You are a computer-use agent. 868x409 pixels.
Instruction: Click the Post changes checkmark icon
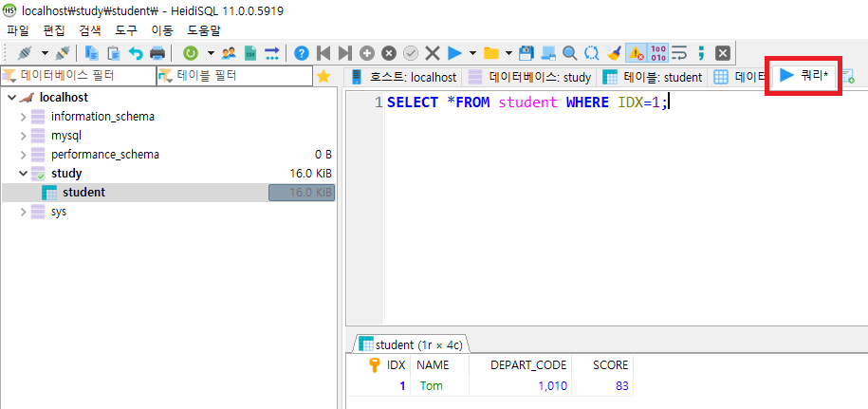tap(411, 53)
